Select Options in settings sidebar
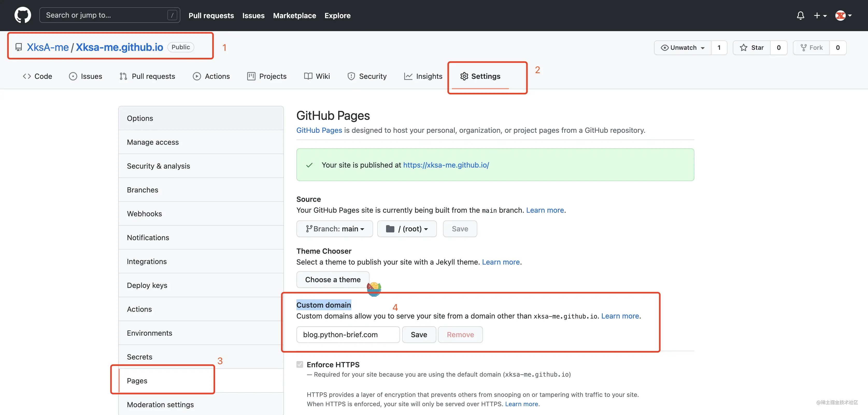 point(201,119)
